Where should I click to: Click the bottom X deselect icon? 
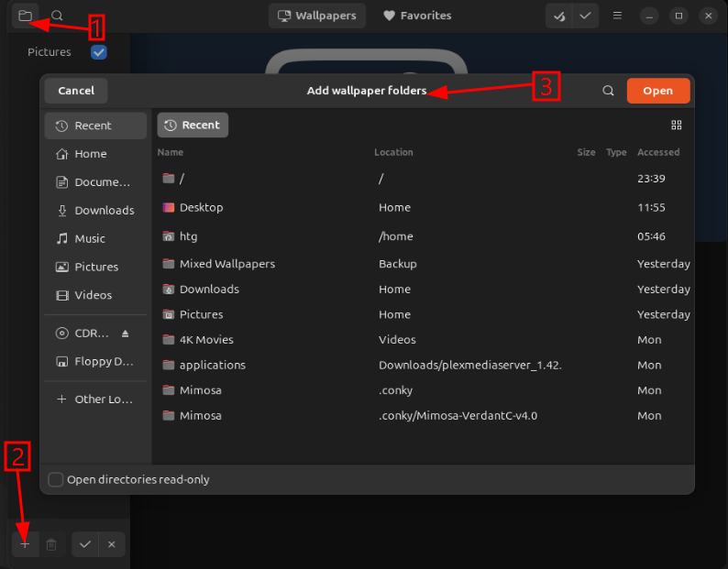(112, 544)
